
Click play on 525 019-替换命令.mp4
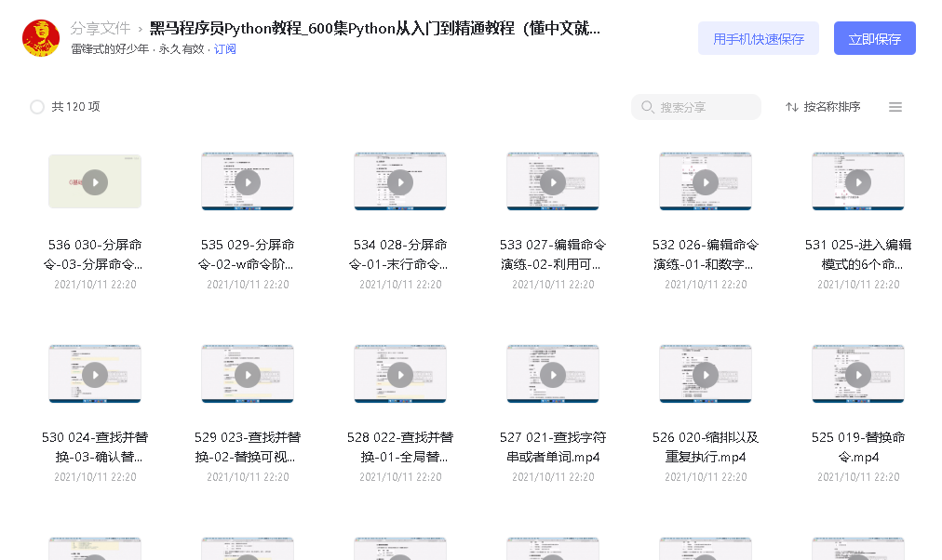857,373
